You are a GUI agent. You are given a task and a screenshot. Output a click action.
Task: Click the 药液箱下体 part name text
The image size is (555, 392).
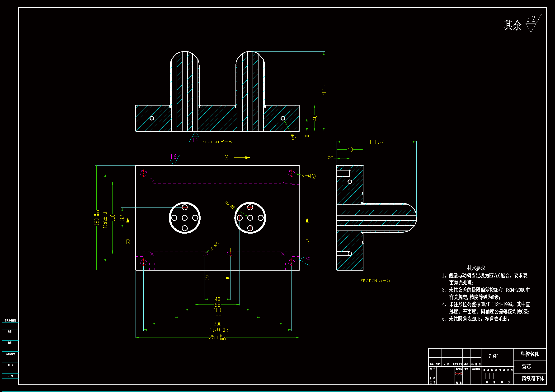click(532, 378)
